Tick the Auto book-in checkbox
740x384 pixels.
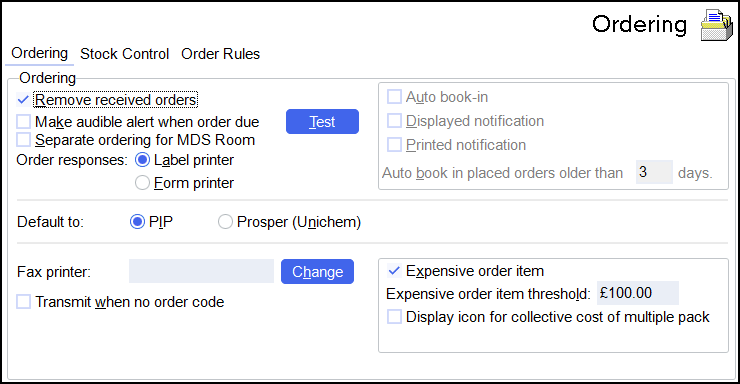(394, 97)
